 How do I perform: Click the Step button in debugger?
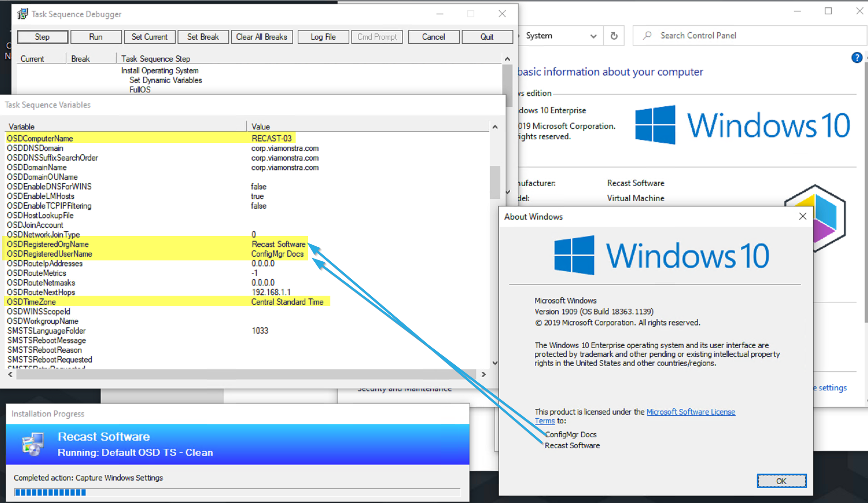(43, 37)
